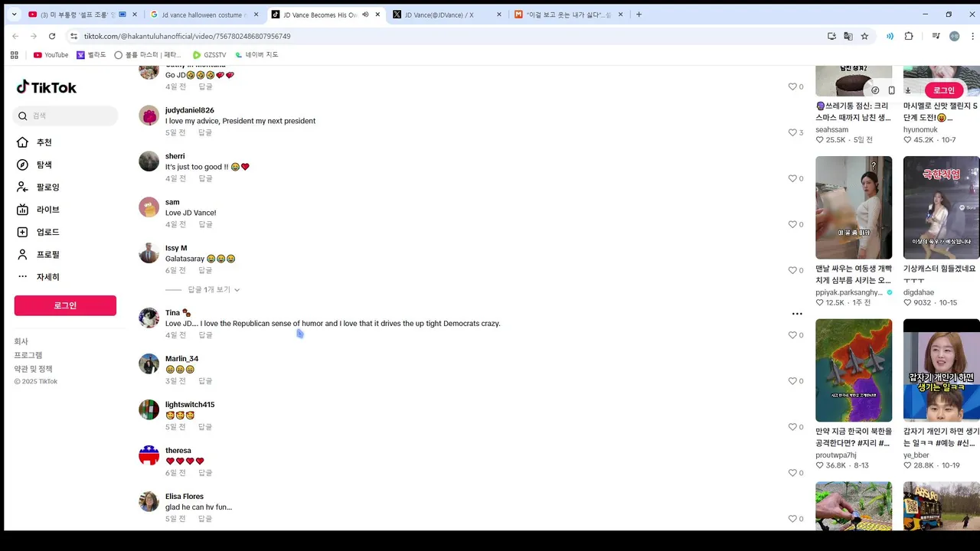The width and height of the screenshot is (980, 551).
Task: Open judydaniel826's username link
Action: (x=189, y=110)
